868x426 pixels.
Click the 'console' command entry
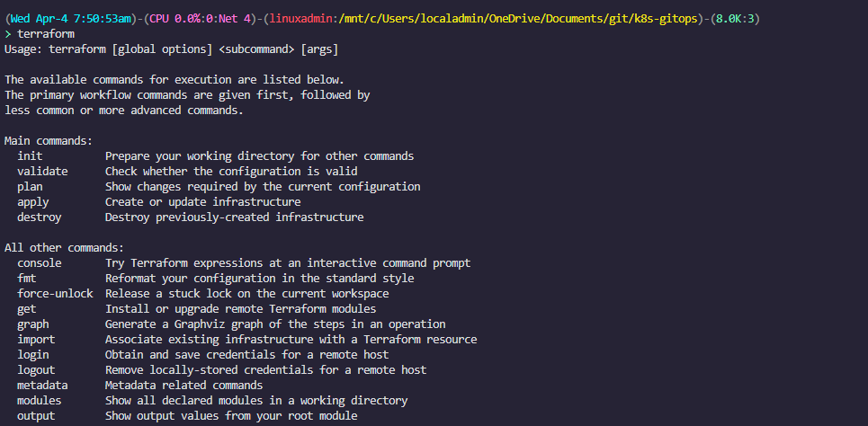40,262
